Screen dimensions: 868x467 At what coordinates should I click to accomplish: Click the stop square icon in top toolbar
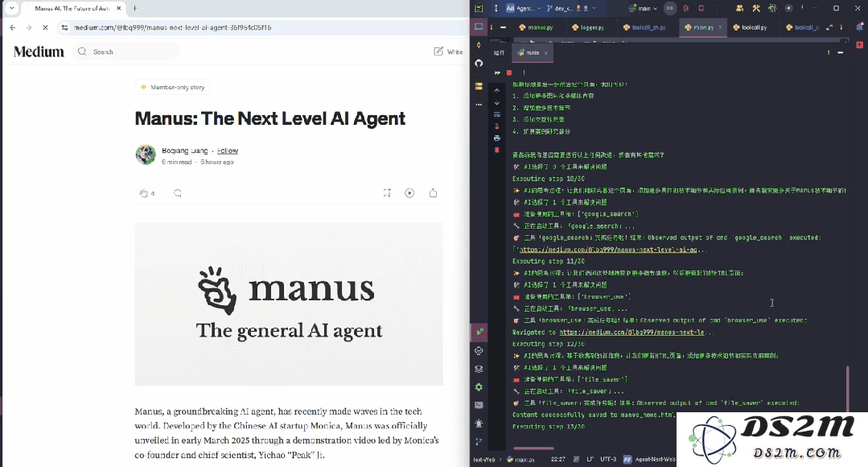[701, 8]
